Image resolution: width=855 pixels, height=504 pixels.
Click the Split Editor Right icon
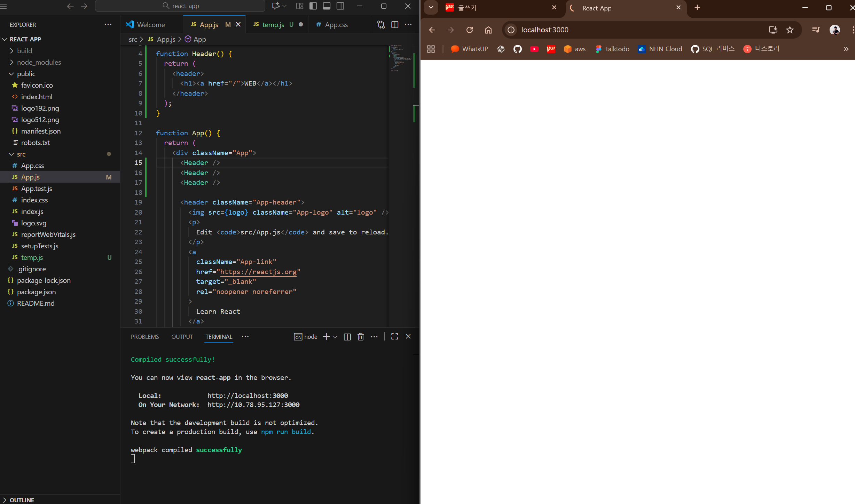[x=394, y=25]
